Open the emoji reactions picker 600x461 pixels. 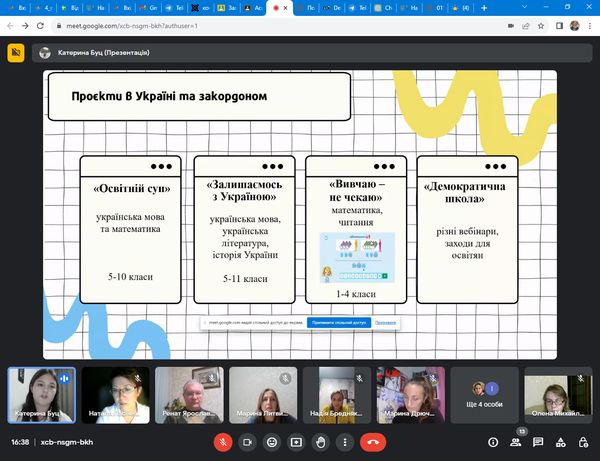[272, 441]
